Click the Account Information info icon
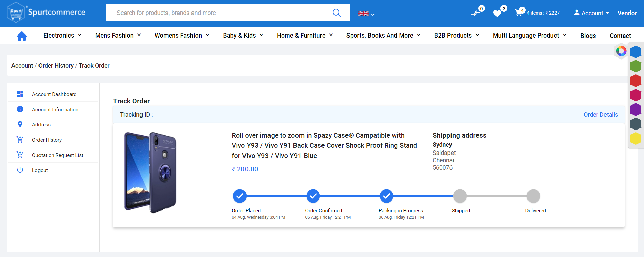This screenshot has height=257, width=644. click(x=20, y=109)
